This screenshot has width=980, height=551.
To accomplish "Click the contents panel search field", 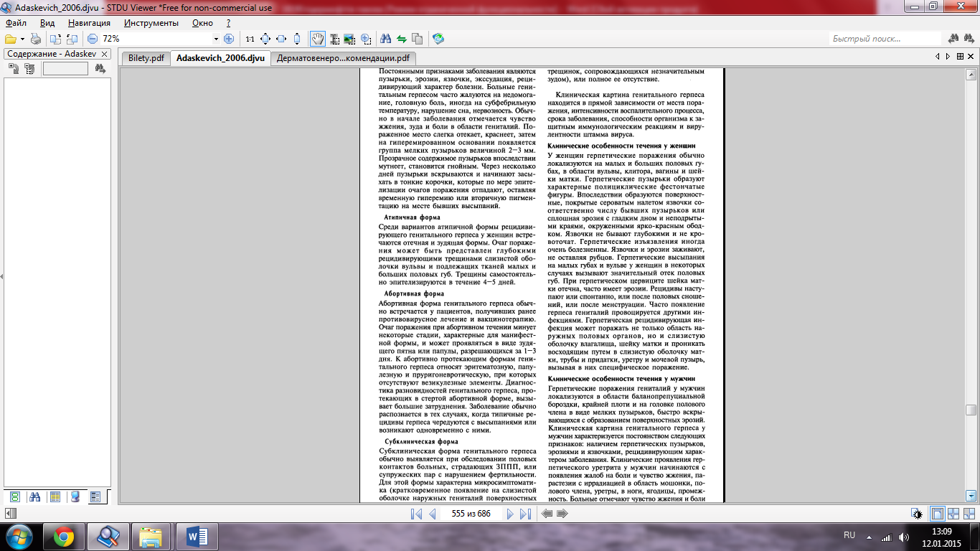I will pyautogui.click(x=65, y=69).
